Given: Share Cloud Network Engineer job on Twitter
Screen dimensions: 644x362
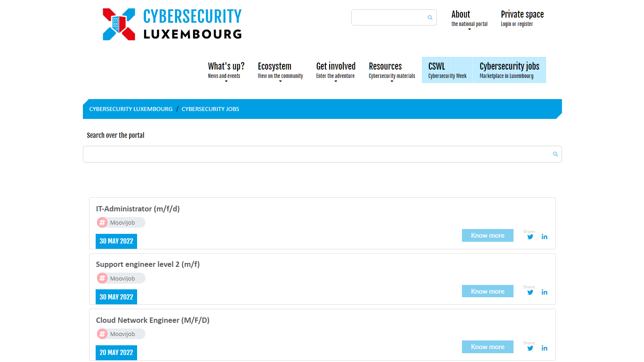Looking at the screenshot, I should point(530,348).
